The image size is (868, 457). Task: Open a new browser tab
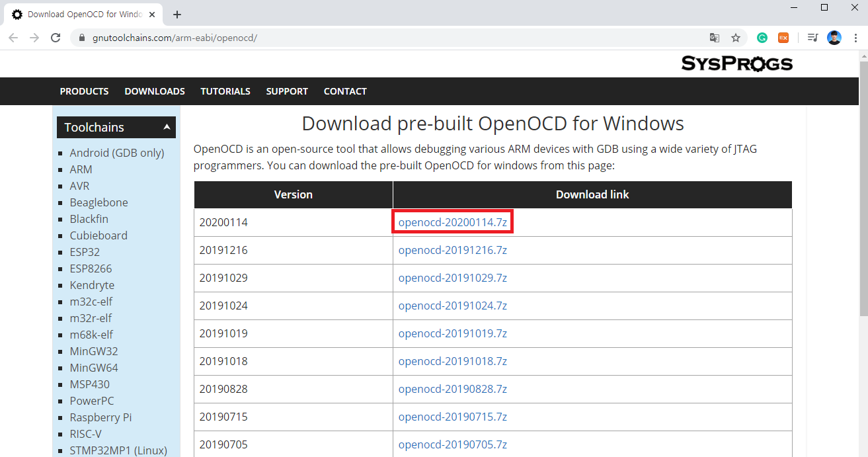177,15
